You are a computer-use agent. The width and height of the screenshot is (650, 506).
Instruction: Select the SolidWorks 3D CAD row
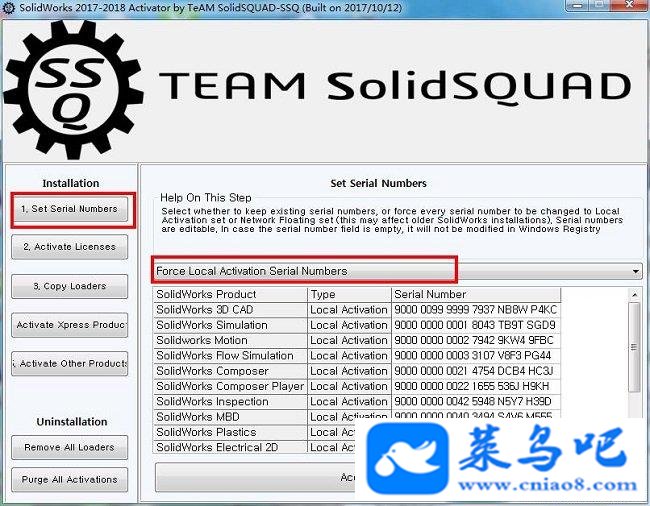[357, 310]
